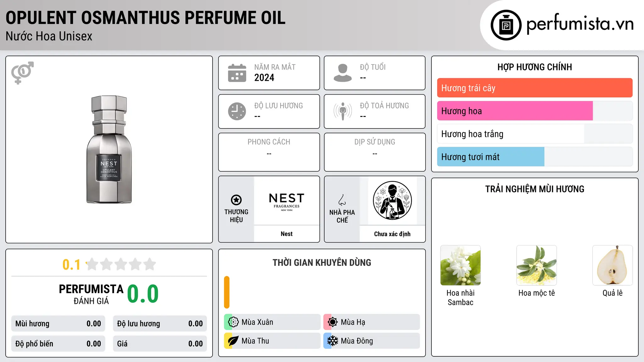Click the snowflake icon for Mùa Đông

tap(333, 341)
